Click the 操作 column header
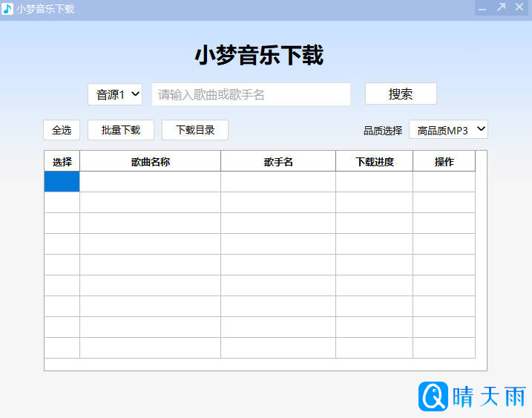 click(444, 162)
